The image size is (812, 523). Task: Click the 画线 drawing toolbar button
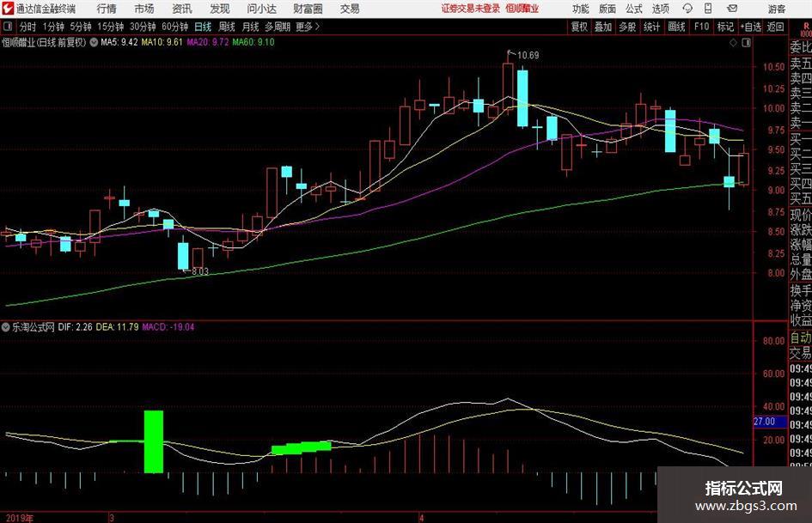coord(676,27)
